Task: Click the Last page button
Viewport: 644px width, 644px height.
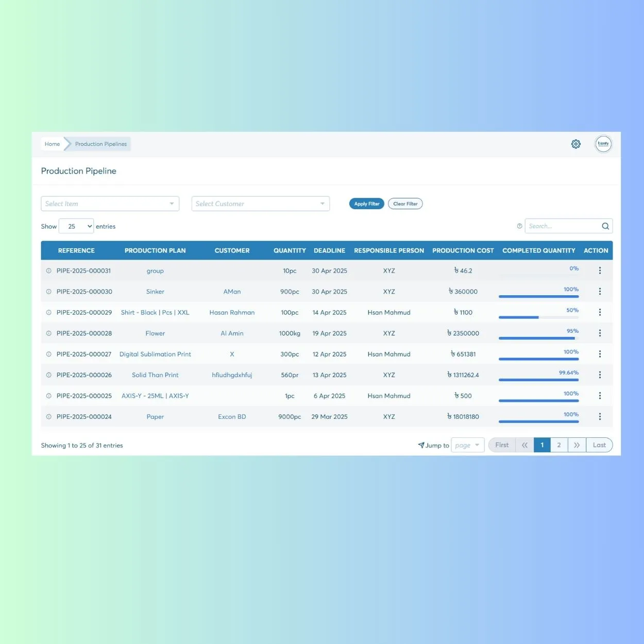Action: coord(599,445)
